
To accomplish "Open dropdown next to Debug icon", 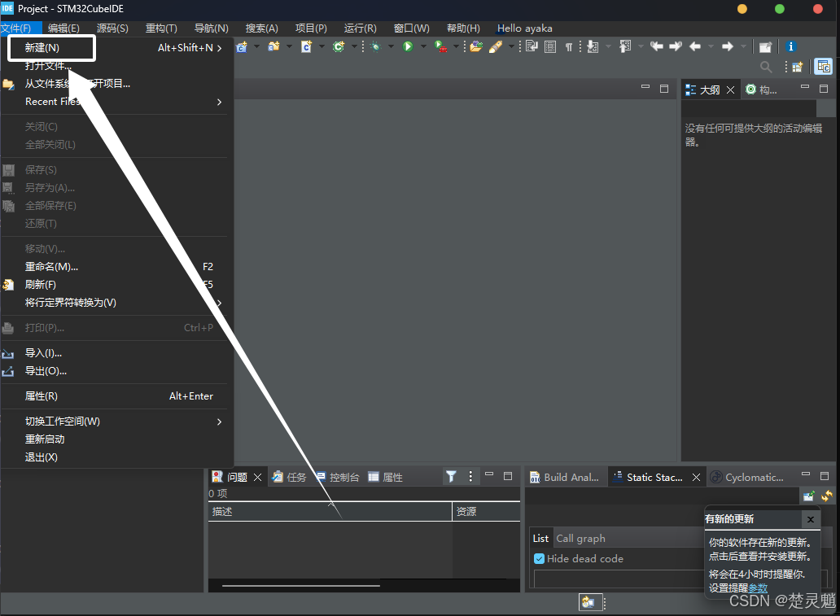I will coord(391,46).
